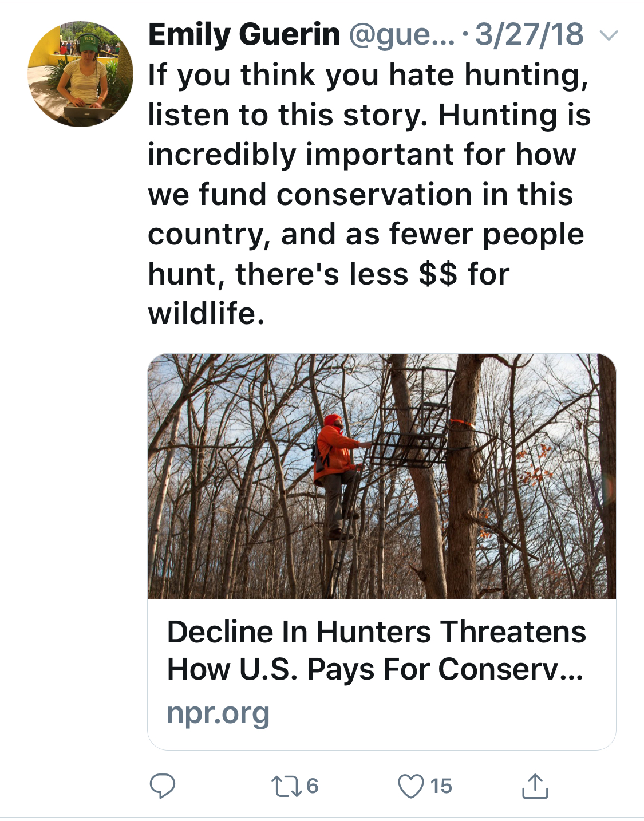Select the truncated @gue... handle
Screen dimensions: 644x821
(x=401, y=34)
